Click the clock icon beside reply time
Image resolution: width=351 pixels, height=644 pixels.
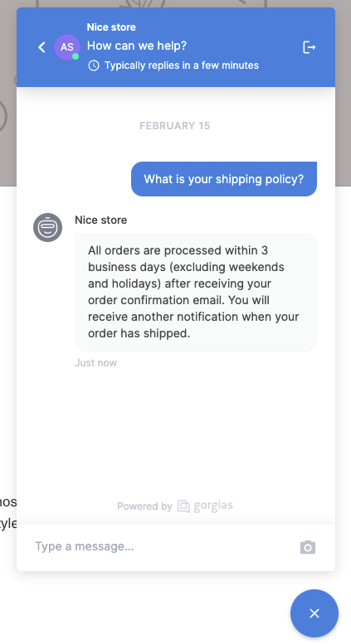pyautogui.click(x=94, y=65)
